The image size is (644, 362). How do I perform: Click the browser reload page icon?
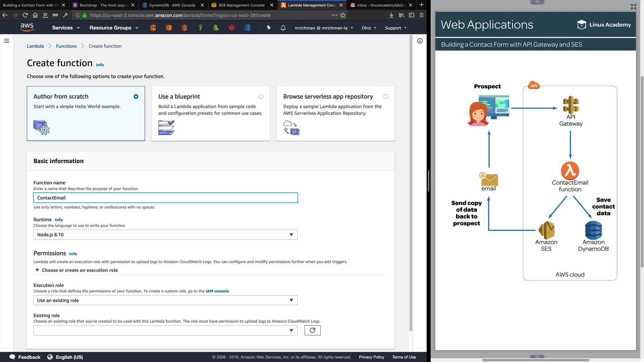(x=25, y=15)
